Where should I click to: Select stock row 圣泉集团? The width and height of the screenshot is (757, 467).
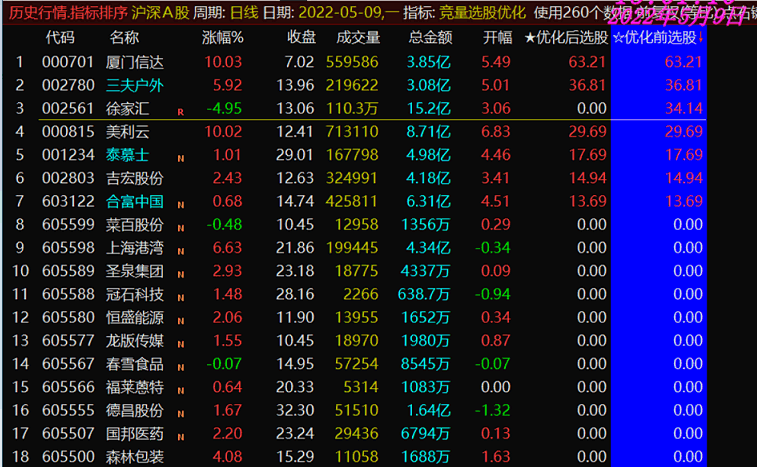355,270
